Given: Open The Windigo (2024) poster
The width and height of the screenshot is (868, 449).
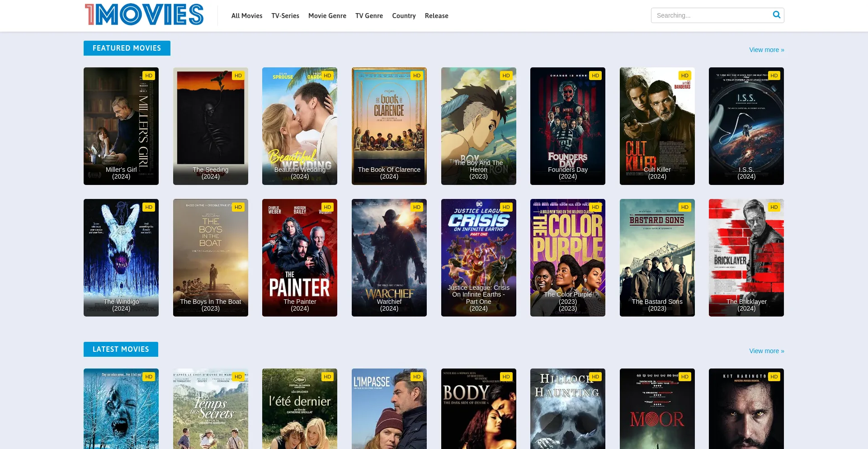Looking at the screenshot, I should click(x=121, y=258).
